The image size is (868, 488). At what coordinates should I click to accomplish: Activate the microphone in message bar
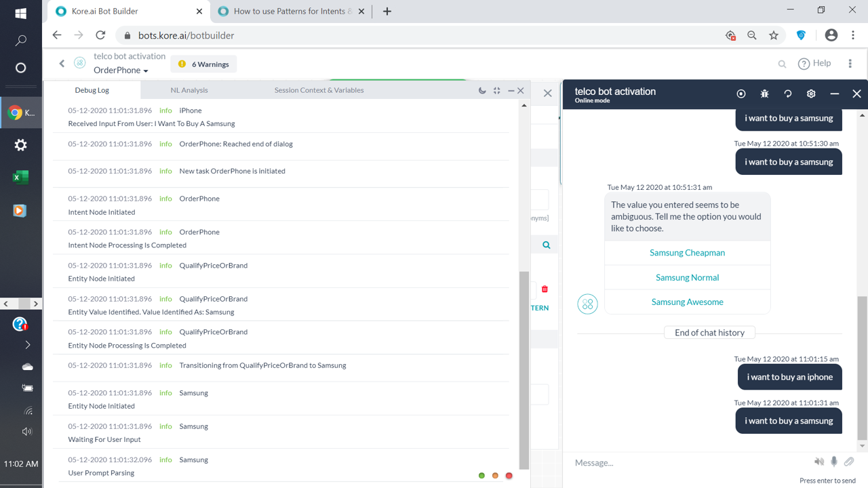coord(834,462)
